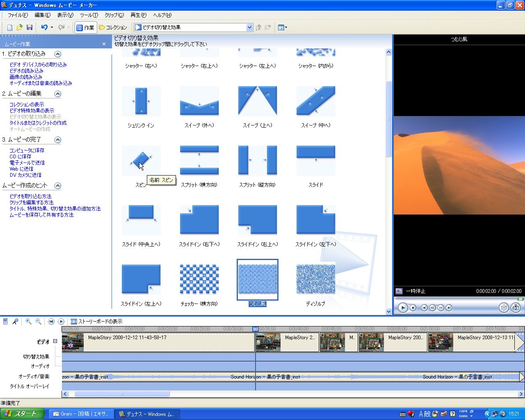Select the スピン transition
525x420 pixels.
(x=141, y=160)
